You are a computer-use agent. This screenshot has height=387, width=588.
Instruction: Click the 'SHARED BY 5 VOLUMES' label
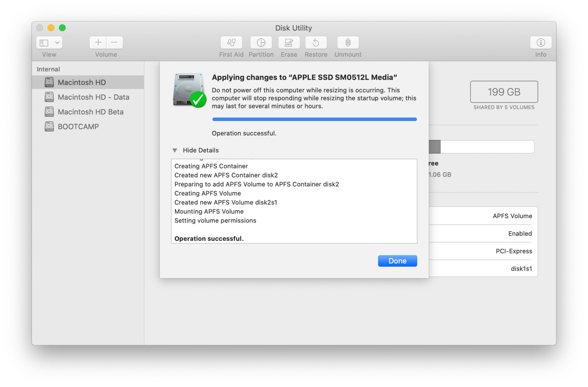tap(504, 107)
